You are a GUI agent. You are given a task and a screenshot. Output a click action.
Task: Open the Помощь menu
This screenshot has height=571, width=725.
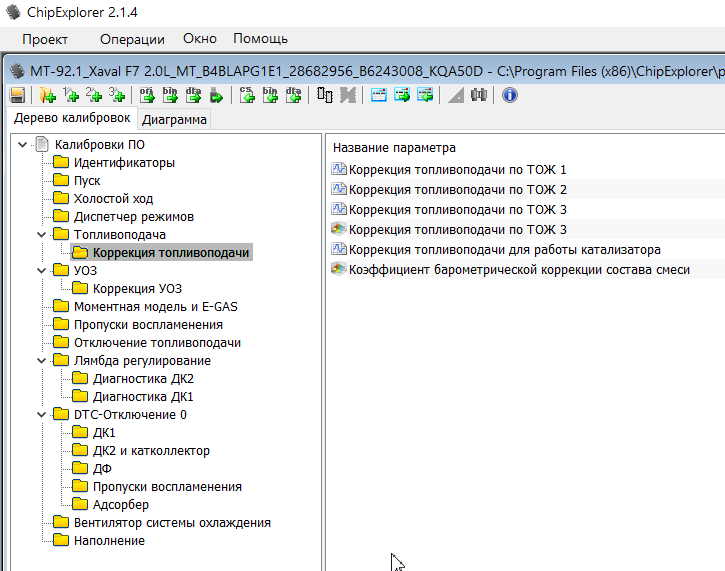coord(260,39)
